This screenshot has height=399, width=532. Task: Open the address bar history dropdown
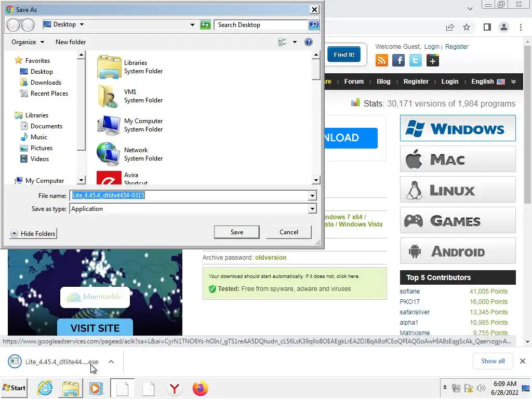(192, 25)
